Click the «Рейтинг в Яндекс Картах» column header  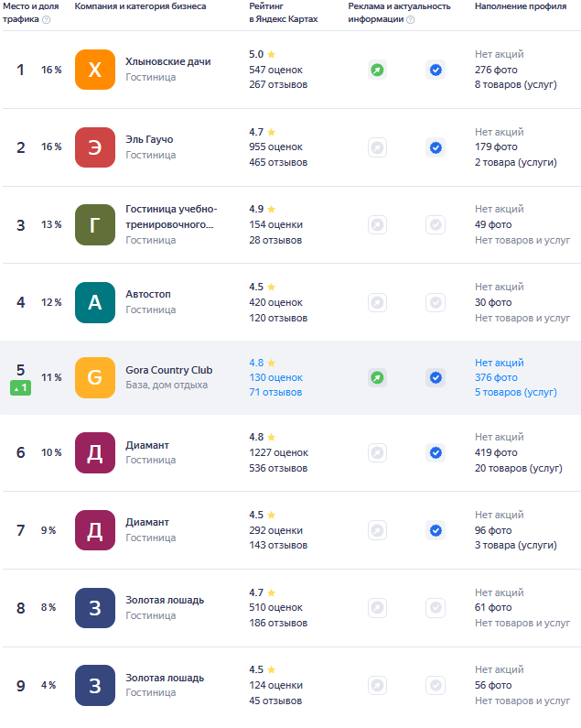click(x=283, y=13)
